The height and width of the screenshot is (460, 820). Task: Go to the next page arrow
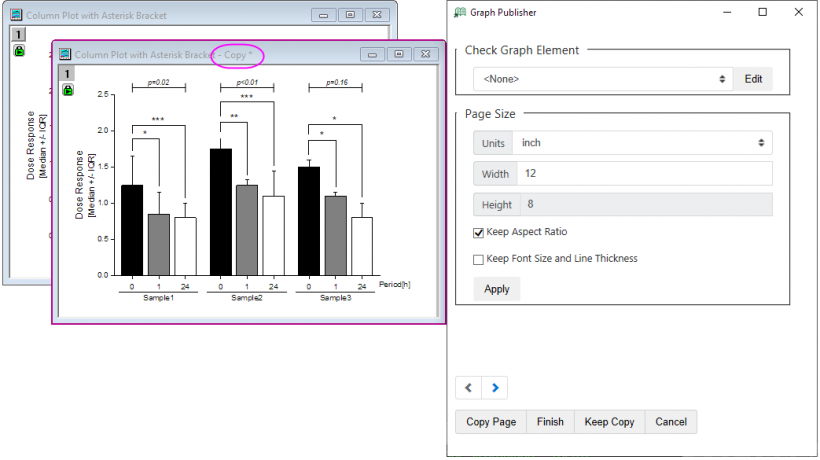[x=495, y=388]
